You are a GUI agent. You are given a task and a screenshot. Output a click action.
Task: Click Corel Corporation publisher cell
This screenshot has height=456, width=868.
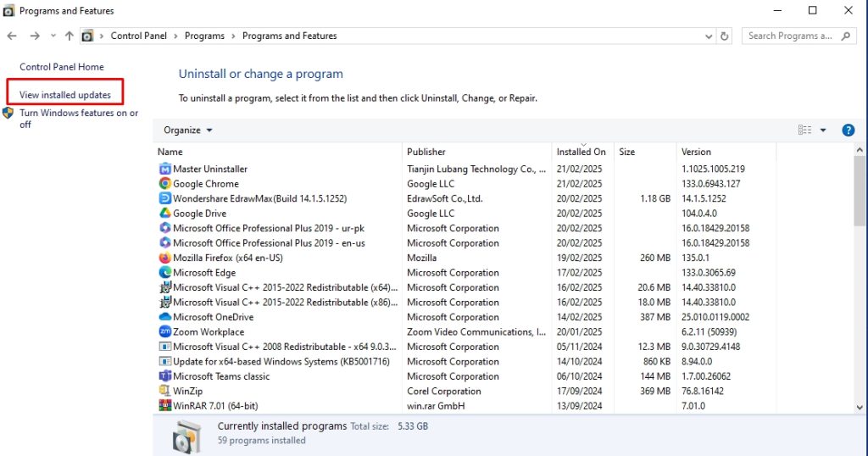click(x=444, y=392)
